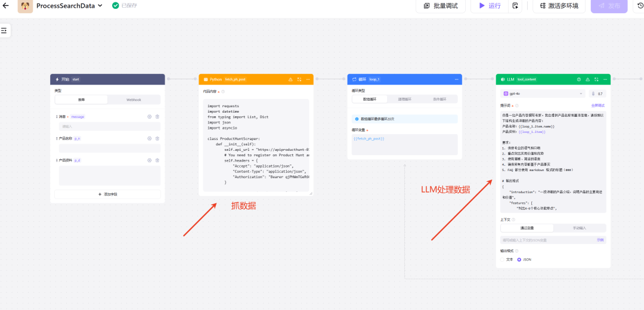Image resolution: width=644 pixels, height=310 pixels.
Task: Click the 发布 publish button
Action: click(609, 6)
